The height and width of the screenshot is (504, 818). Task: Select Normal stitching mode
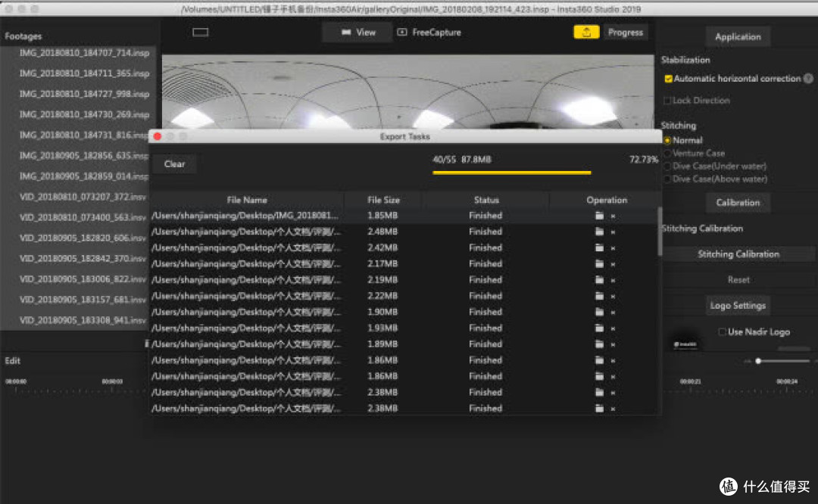667,141
